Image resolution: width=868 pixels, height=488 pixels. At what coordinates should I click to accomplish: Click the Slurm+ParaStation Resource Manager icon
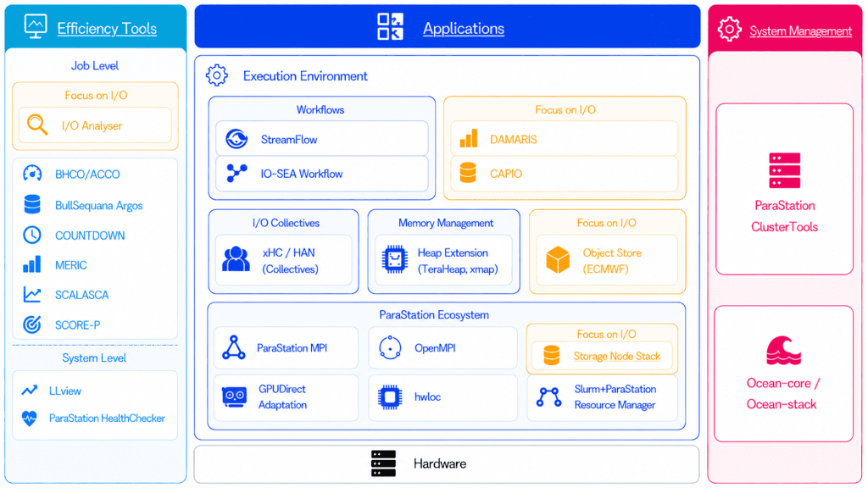[x=548, y=396]
